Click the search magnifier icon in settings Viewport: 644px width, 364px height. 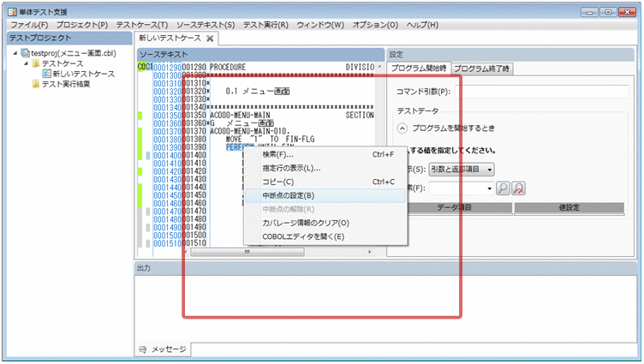pyautogui.click(x=503, y=188)
